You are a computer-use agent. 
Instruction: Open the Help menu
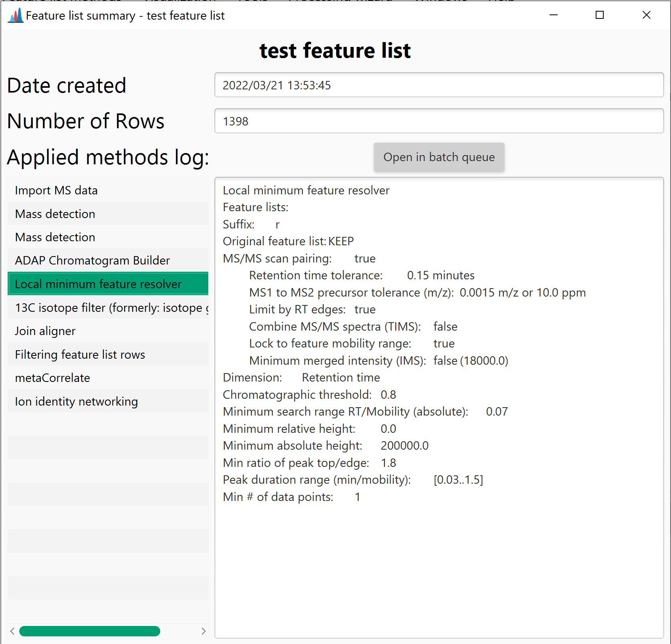tap(501, 2)
